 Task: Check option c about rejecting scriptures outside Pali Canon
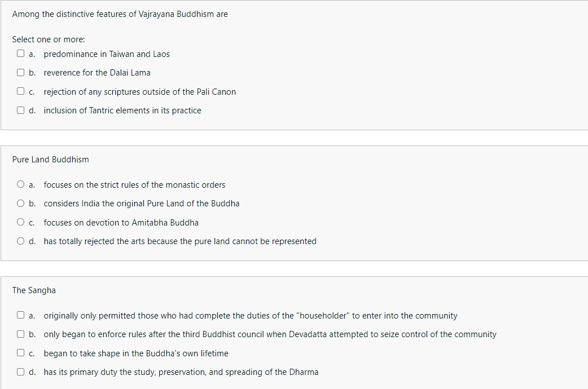point(20,91)
